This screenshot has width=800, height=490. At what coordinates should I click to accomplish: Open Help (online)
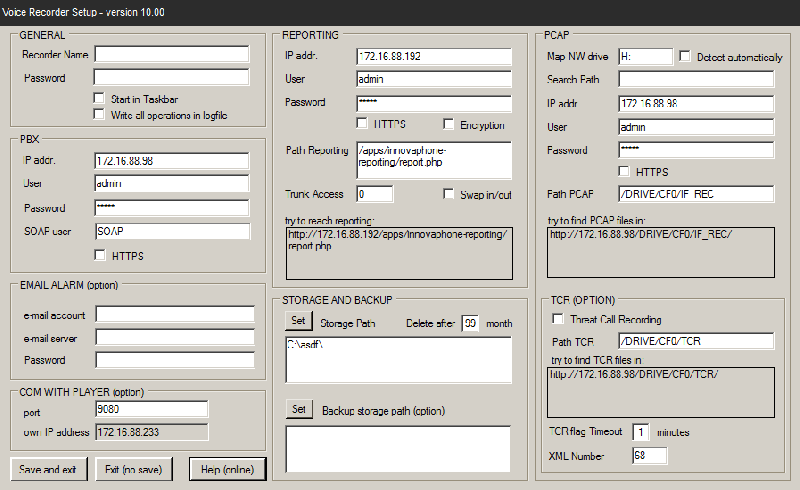[228, 469]
